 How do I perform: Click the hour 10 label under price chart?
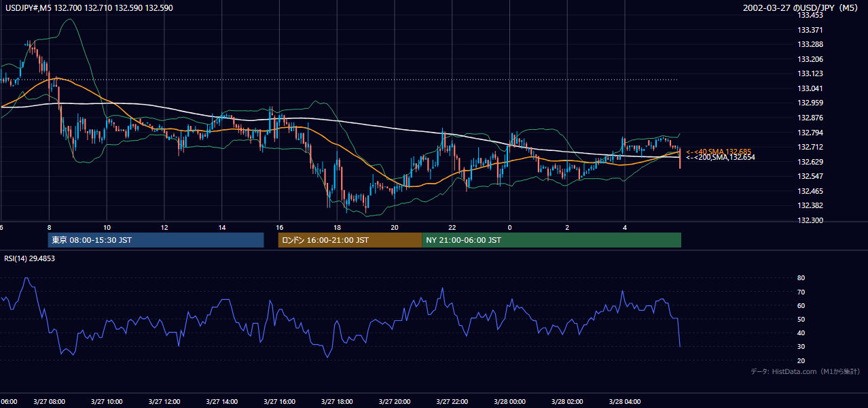(x=107, y=226)
